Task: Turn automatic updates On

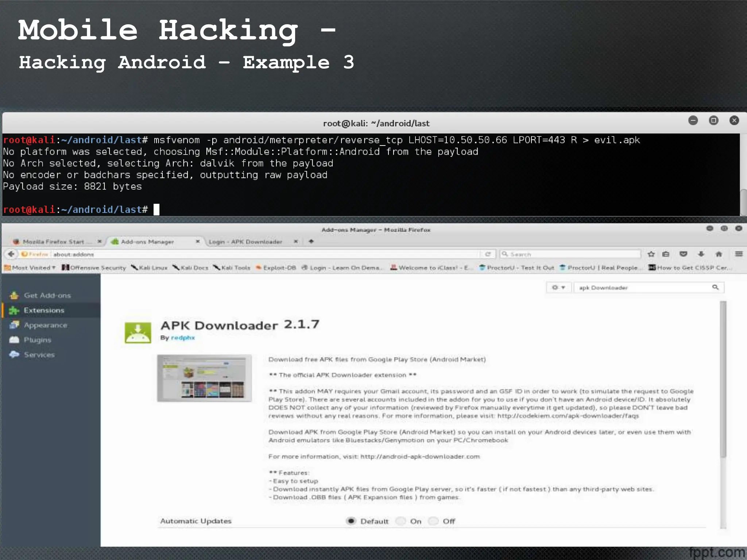Action: [x=401, y=521]
